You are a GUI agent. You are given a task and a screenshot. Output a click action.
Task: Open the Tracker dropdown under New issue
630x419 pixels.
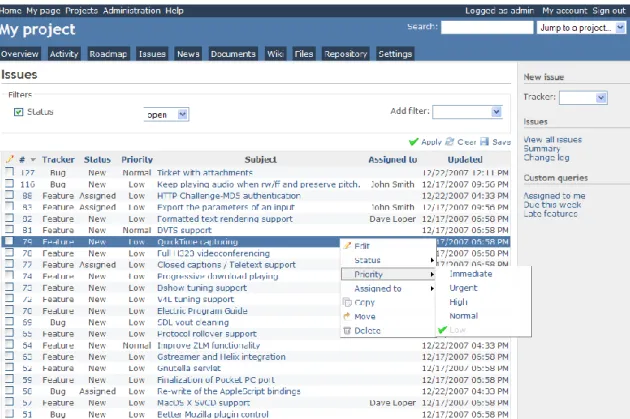pos(583,98)
